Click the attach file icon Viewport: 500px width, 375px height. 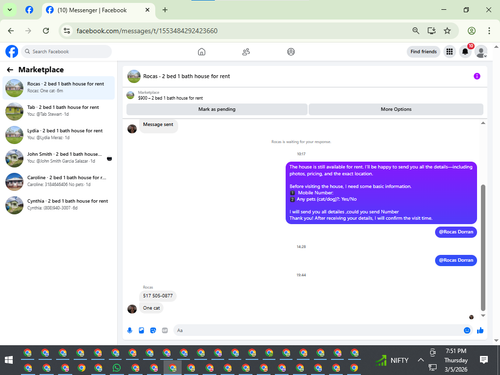141,330
